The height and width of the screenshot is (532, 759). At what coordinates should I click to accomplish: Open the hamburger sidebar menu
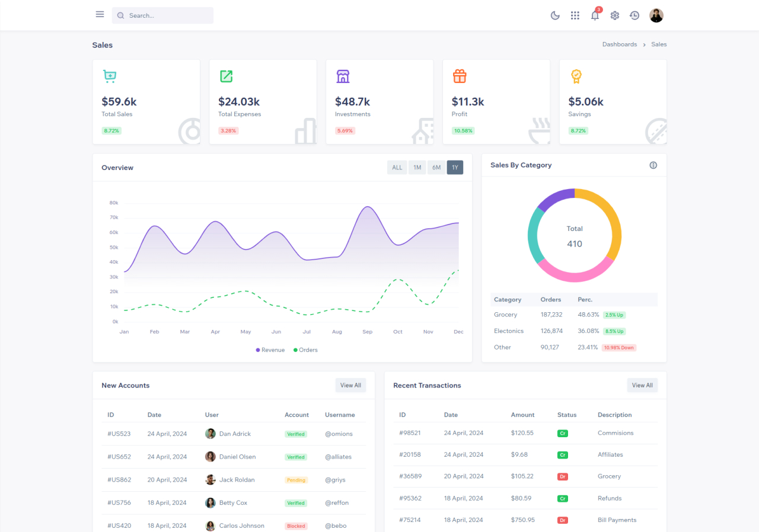[100, 15]
